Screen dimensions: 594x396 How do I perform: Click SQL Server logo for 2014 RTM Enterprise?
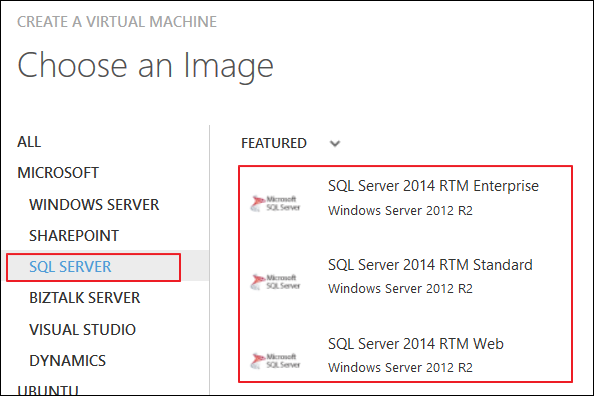coord(275,203)
